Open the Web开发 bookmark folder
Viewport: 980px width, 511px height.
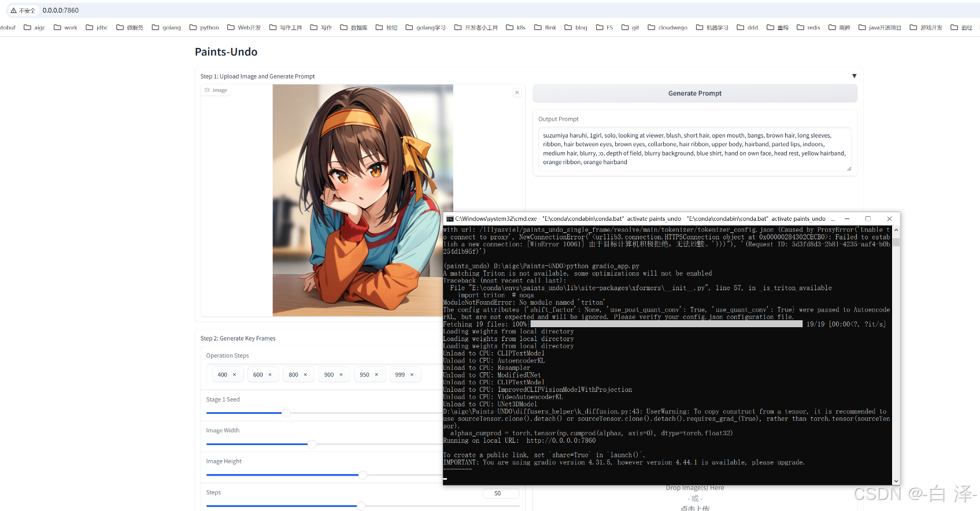[x=244, y=27]
